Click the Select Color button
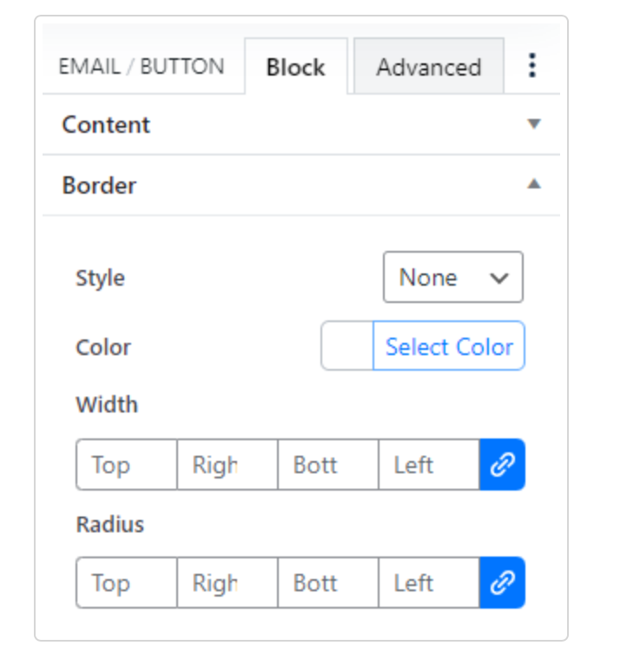 pos(449,346)
